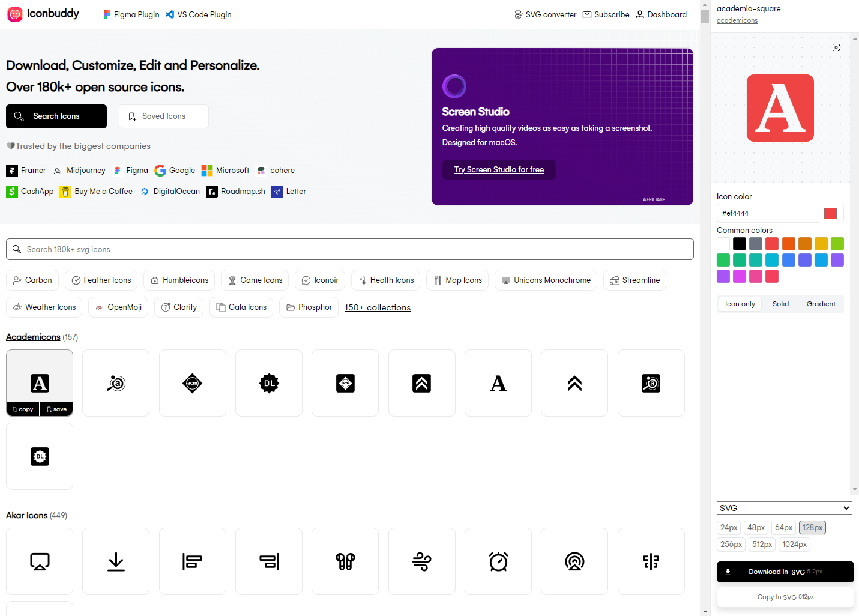Go to Dashboard in top navigation
Viewport: 859px width, 616px height.
coord(661,14)
